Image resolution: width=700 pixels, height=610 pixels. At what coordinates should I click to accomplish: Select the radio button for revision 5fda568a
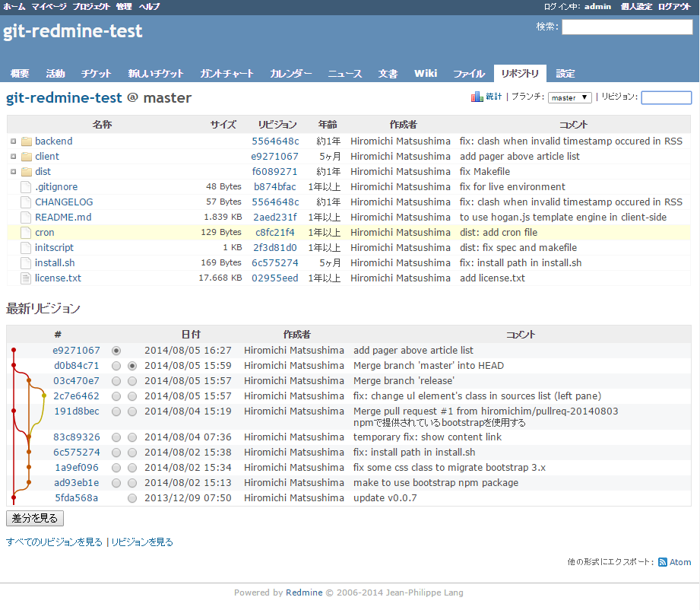(x=132, y=498)
